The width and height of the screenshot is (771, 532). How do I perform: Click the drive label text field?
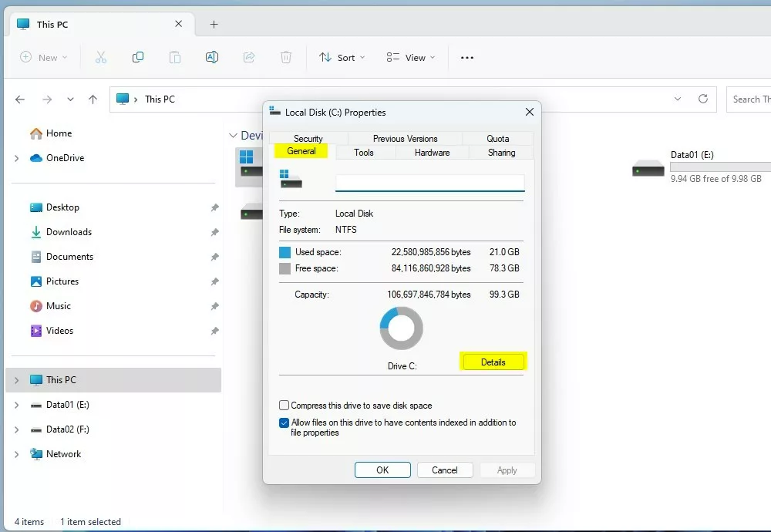[429, 183]
